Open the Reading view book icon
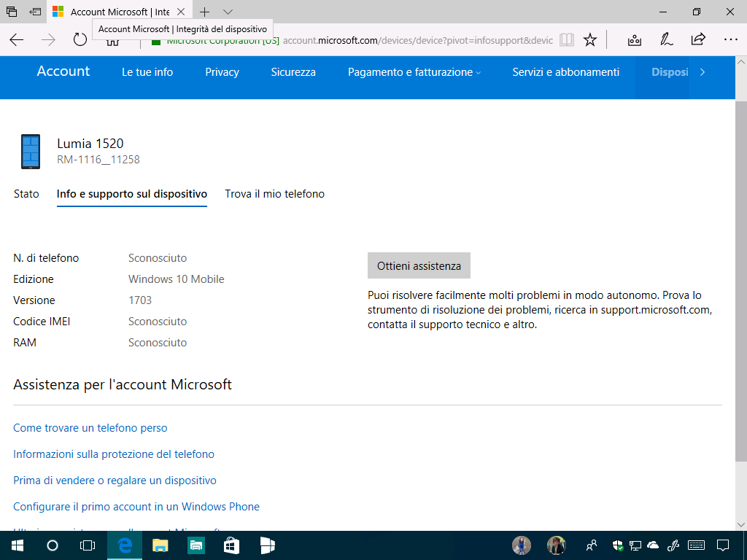 click(566, 40)
